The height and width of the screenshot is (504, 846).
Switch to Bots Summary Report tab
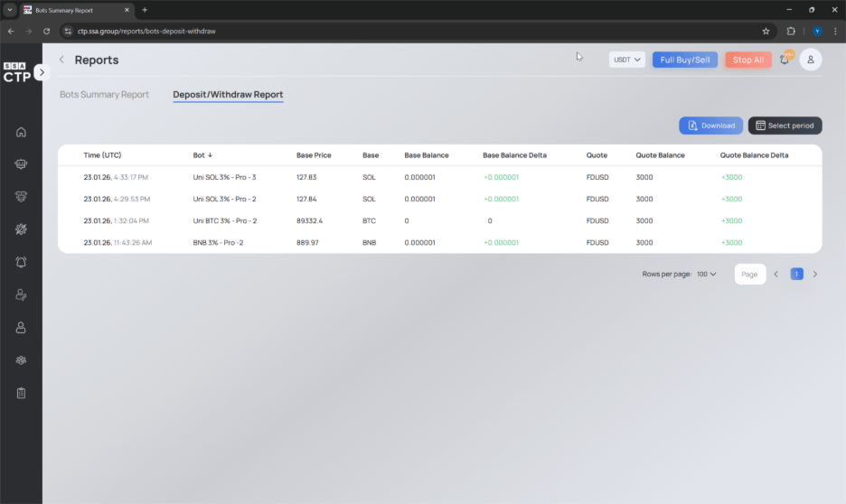tap(104, 95)
